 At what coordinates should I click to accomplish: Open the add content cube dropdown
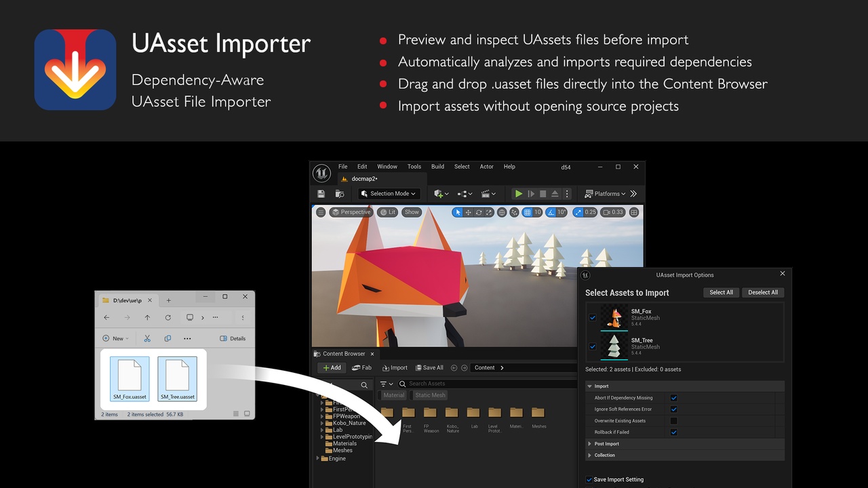coord(441,194)
